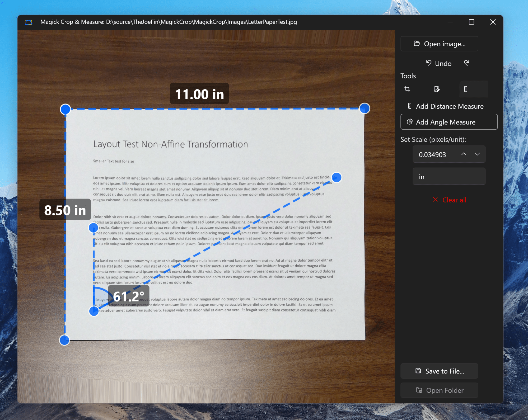Select the image edit tool icon

[x=436, y=89]
